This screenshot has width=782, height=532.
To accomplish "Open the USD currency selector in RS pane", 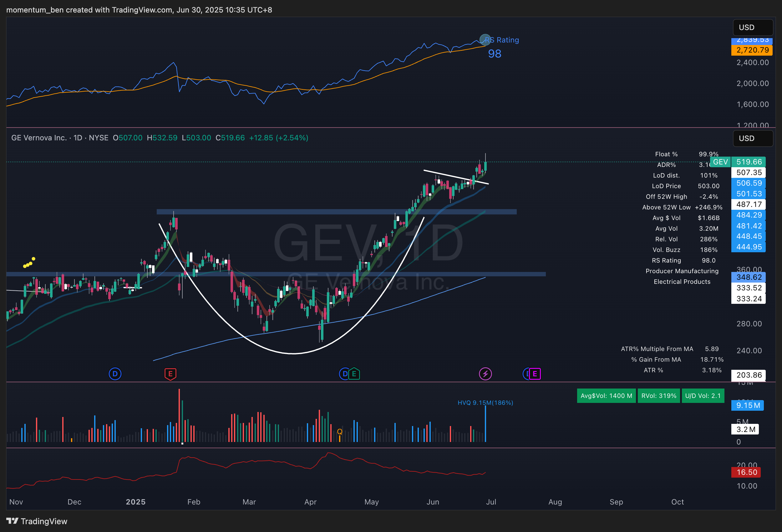I will coord(752,27).
